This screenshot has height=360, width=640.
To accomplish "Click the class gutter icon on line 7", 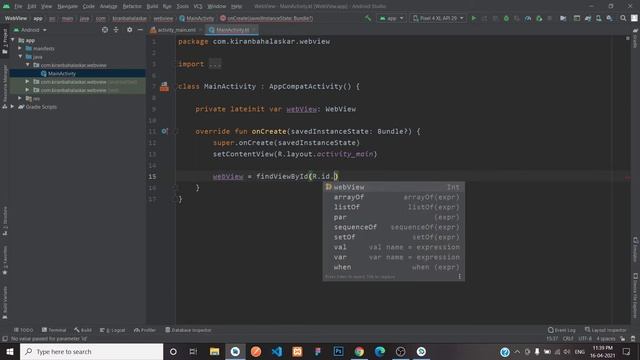I will tap(164, 87).
